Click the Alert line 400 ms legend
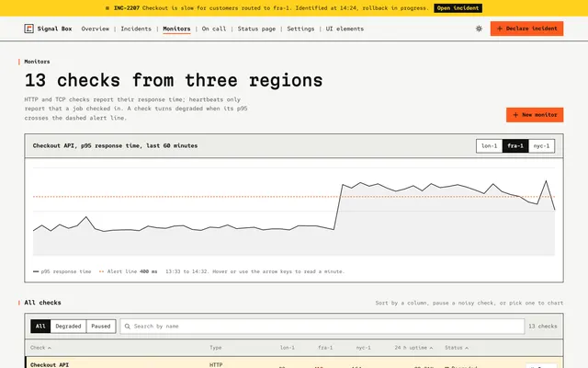588x368 pixels. [x=129, y=271]
